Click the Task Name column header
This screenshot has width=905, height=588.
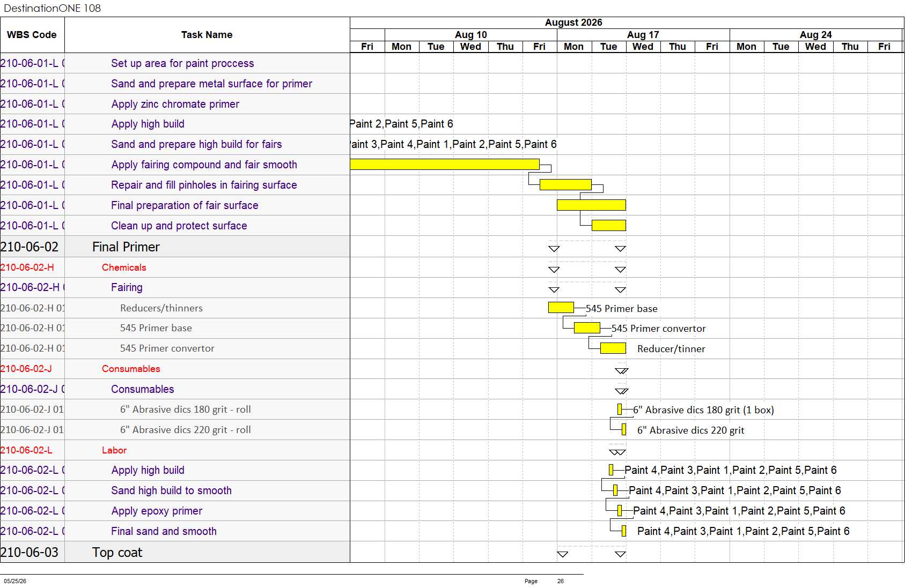click(x=207, y=35)
